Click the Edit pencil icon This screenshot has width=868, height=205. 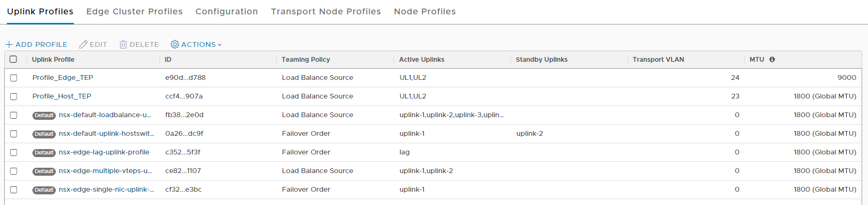pos(83,45)
